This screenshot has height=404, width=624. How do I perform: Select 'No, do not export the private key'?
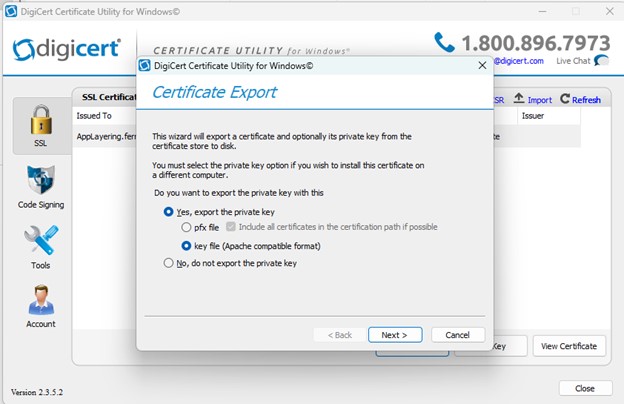pos(168,263)
